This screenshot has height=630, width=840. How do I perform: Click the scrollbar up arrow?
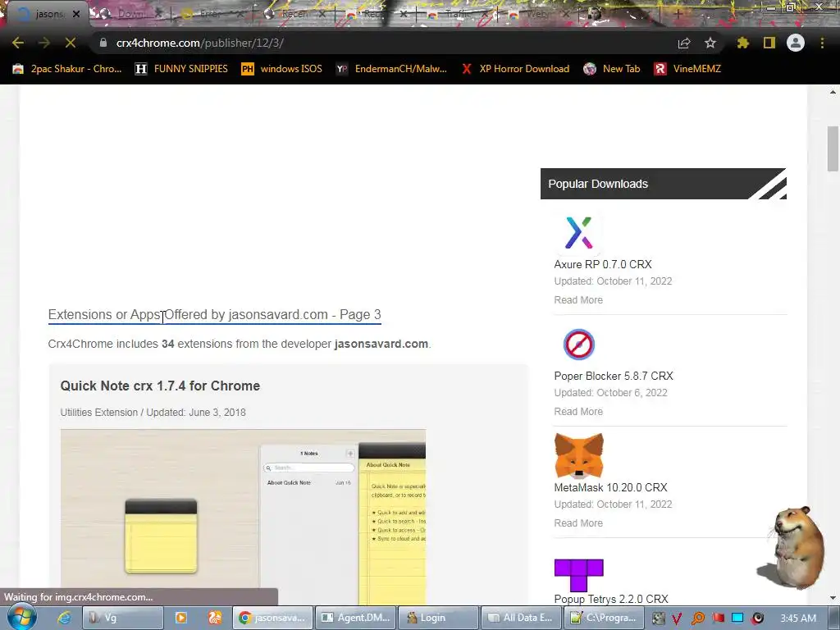pyautogui.click(x=833, y=92)
